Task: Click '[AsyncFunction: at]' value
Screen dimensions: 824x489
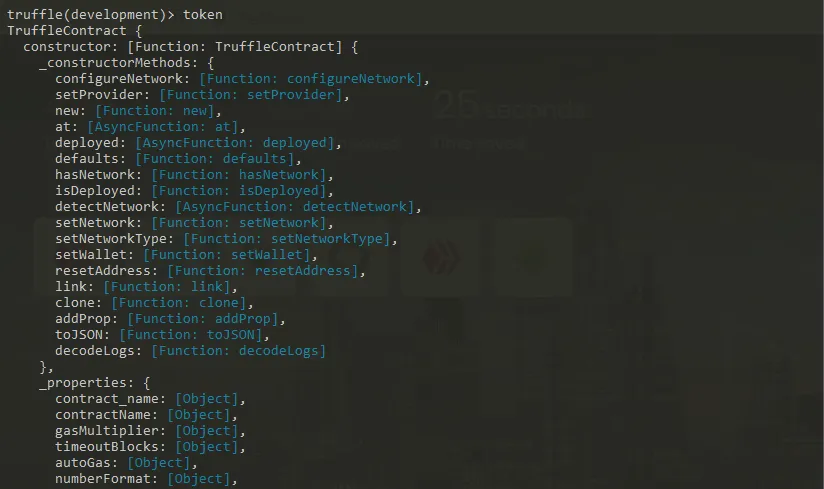Action: (163, 127)
